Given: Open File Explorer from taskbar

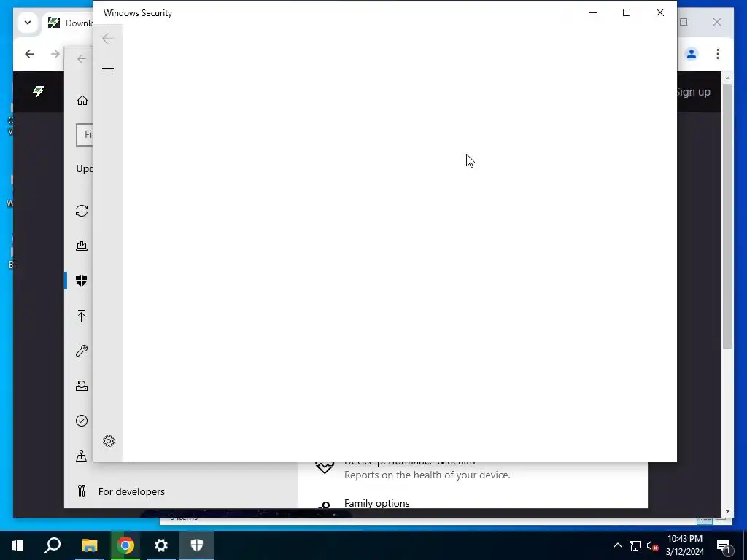Looking at the screenshot, I should (89, 545).
